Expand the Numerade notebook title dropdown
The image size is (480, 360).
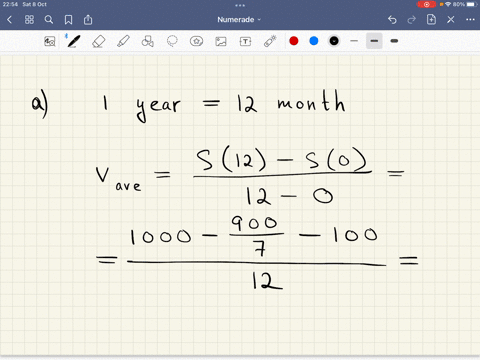[x=239, y=20]
